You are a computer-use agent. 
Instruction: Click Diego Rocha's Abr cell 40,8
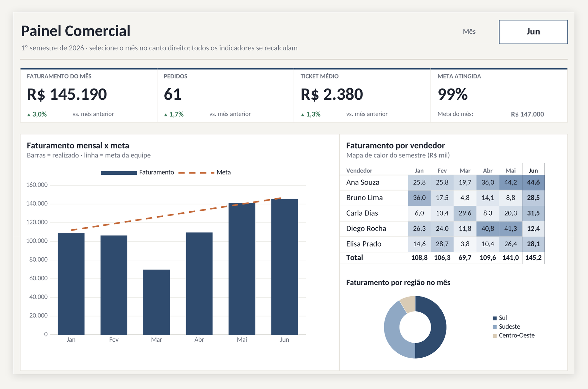(488, 229)
